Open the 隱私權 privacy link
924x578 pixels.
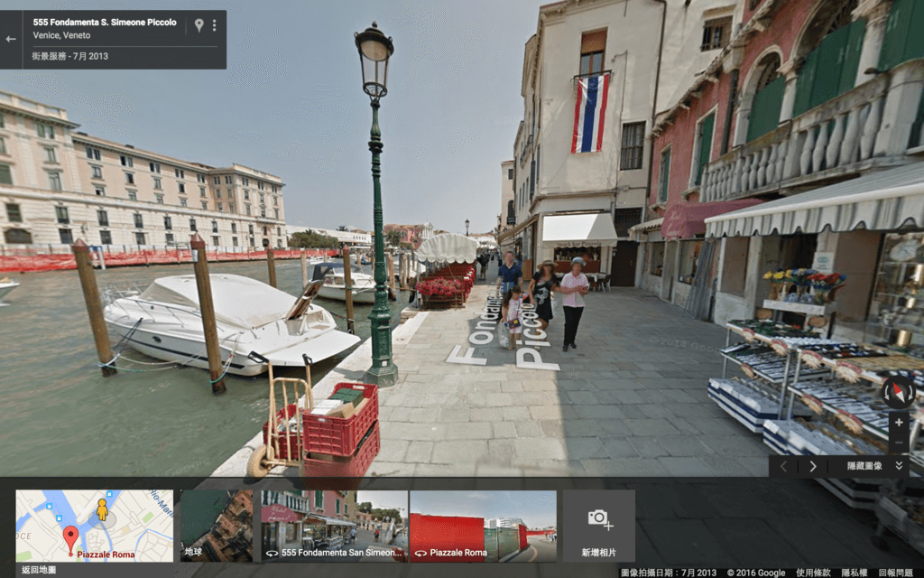click(854, 573)
